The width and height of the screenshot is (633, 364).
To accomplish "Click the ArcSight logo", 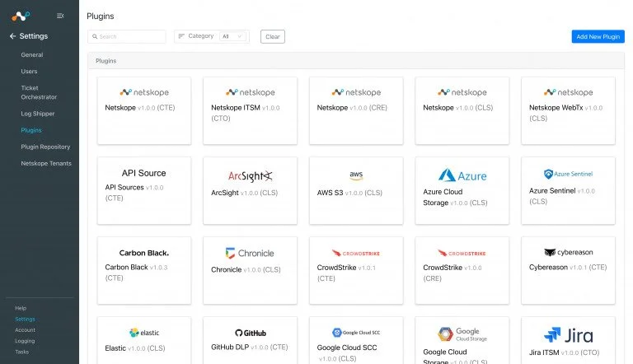I will click(x=251, y=176).
